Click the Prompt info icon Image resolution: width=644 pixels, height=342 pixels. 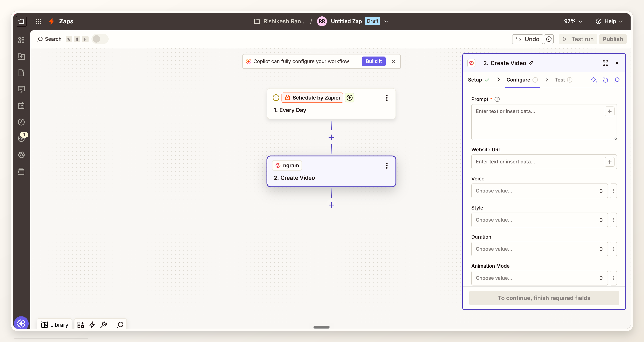click(x=497, y=99)
